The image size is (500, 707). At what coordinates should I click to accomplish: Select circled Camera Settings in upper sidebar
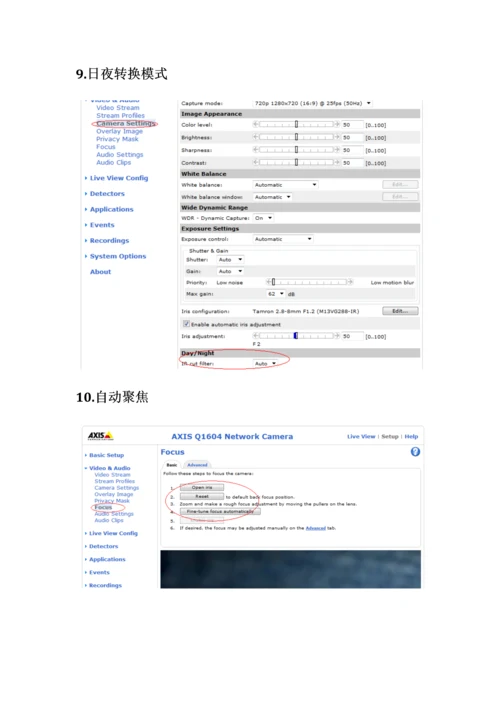click(125, 123)
